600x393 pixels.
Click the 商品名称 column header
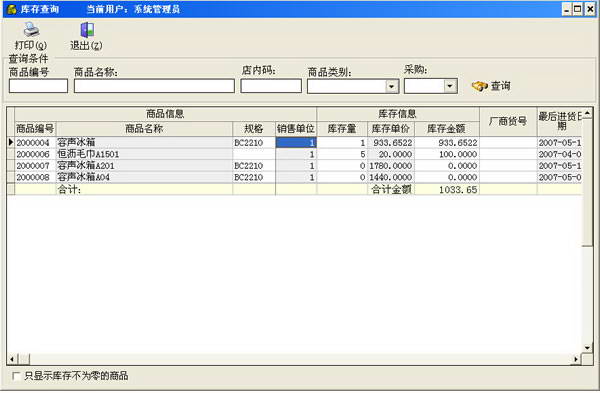click(x=144, y=129)
